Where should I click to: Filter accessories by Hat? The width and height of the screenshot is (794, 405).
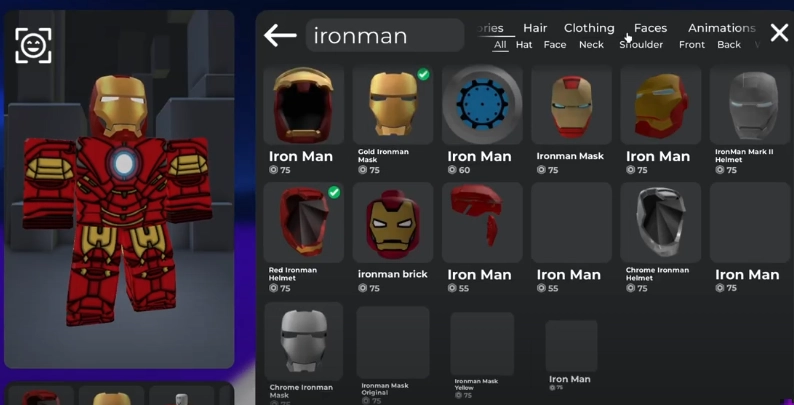point(524,45)
